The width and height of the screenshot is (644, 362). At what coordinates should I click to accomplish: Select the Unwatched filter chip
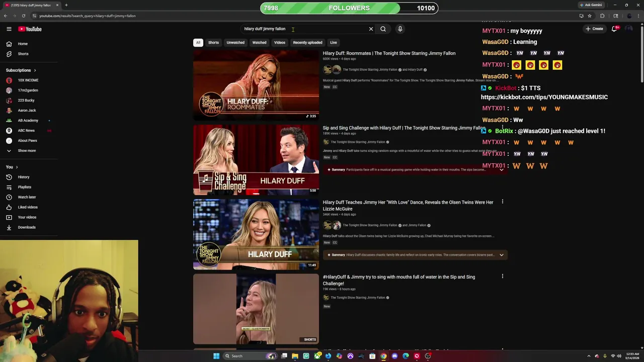(x=235, y=43)
